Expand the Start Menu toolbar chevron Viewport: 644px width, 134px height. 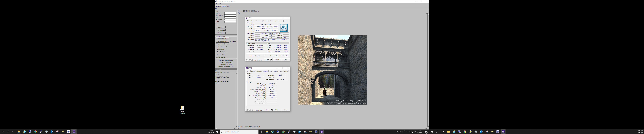coord(404,131)
